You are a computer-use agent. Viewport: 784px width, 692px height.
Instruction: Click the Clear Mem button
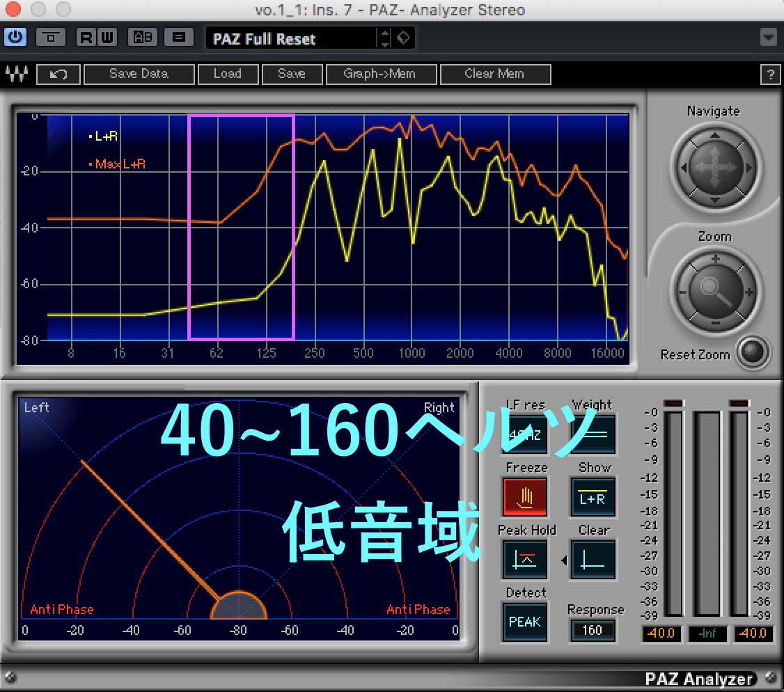click(x=496, y=74)
